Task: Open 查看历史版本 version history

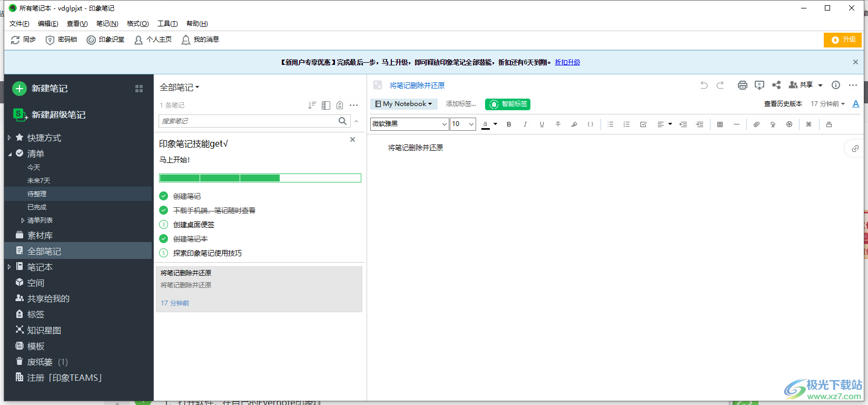Action: (783, 104)
